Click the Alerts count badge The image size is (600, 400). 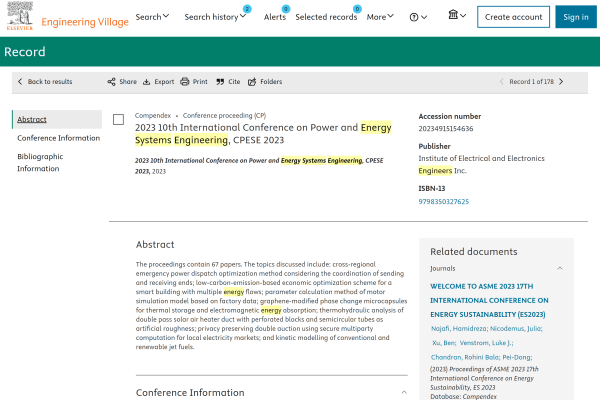coord(285,9)
